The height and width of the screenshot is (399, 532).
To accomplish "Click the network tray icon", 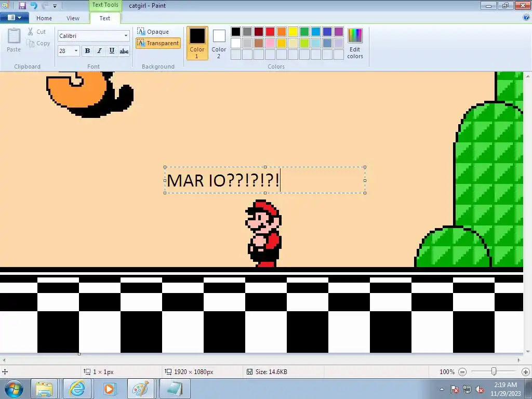I will tap(467, 389).
